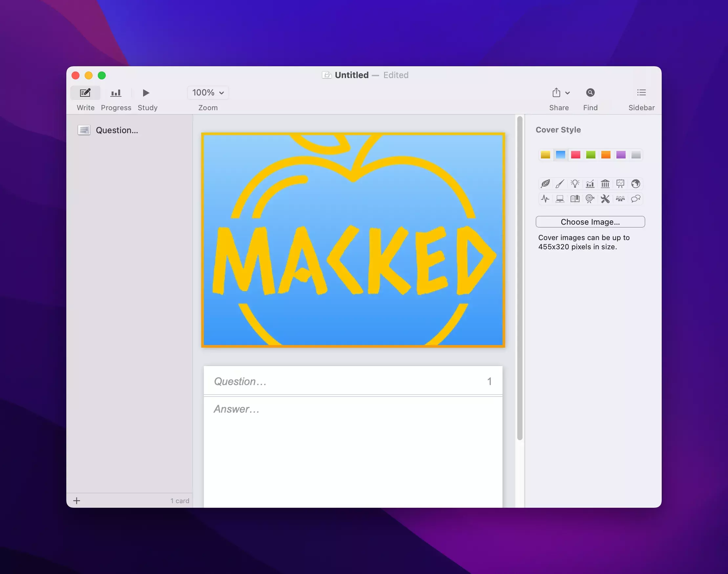The image size is (728, 574).
Task: Select the leaf cover icon
Action: coord(545,183)
